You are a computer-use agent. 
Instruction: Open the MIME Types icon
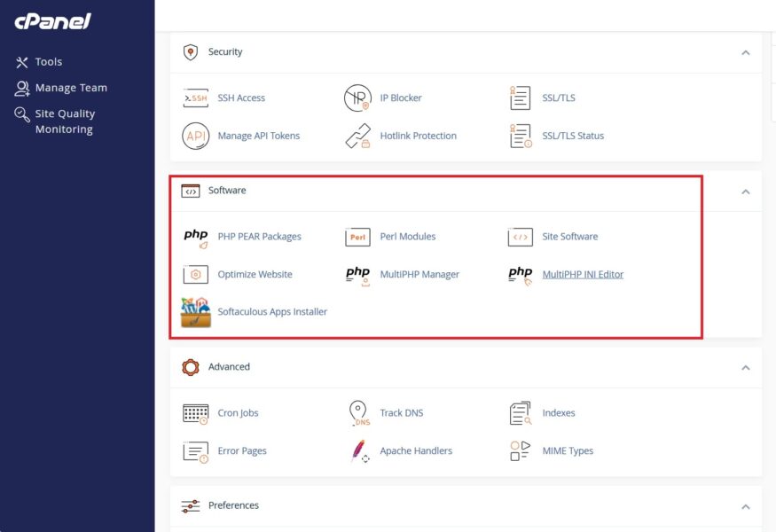tap(519, 450)
